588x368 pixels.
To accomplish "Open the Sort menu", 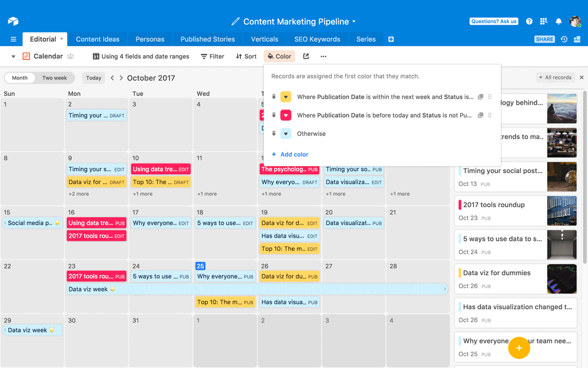I will click(x=246, y=57).
